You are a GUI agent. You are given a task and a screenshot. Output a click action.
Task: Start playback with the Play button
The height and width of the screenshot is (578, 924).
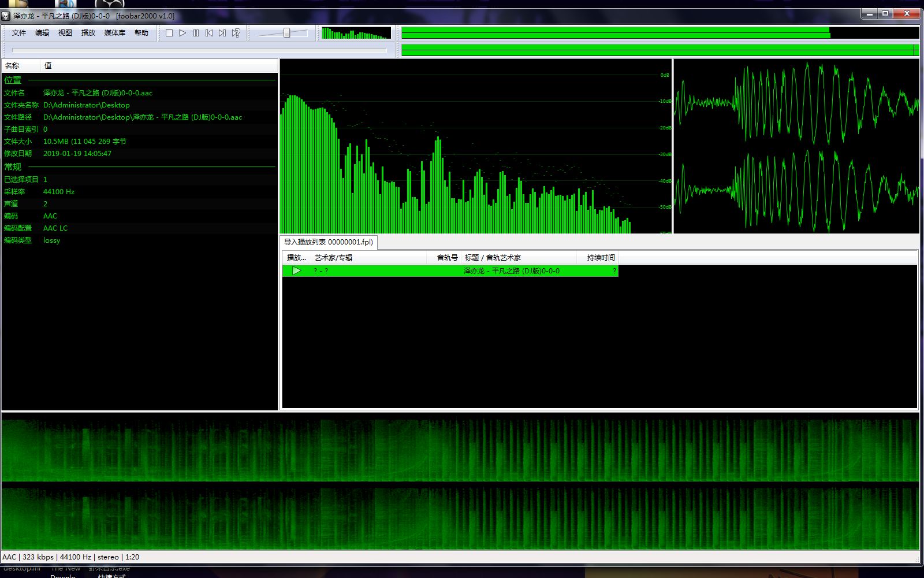click(182, 33)
